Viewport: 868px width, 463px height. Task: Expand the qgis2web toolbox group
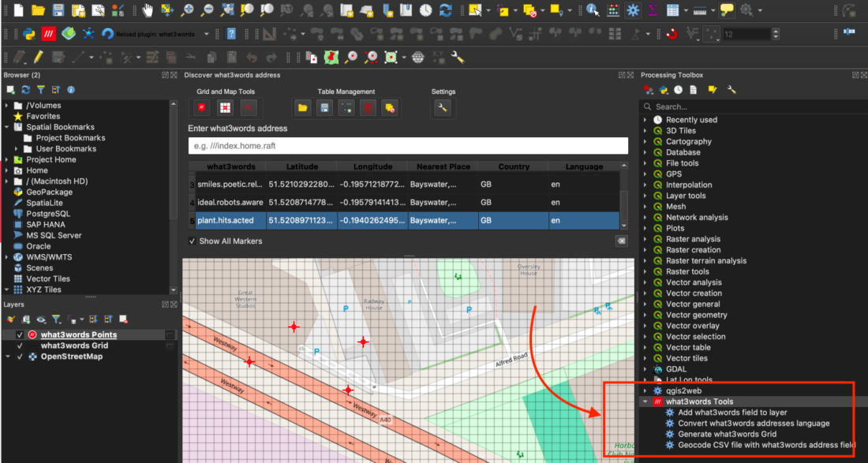[x=645, y=391]
